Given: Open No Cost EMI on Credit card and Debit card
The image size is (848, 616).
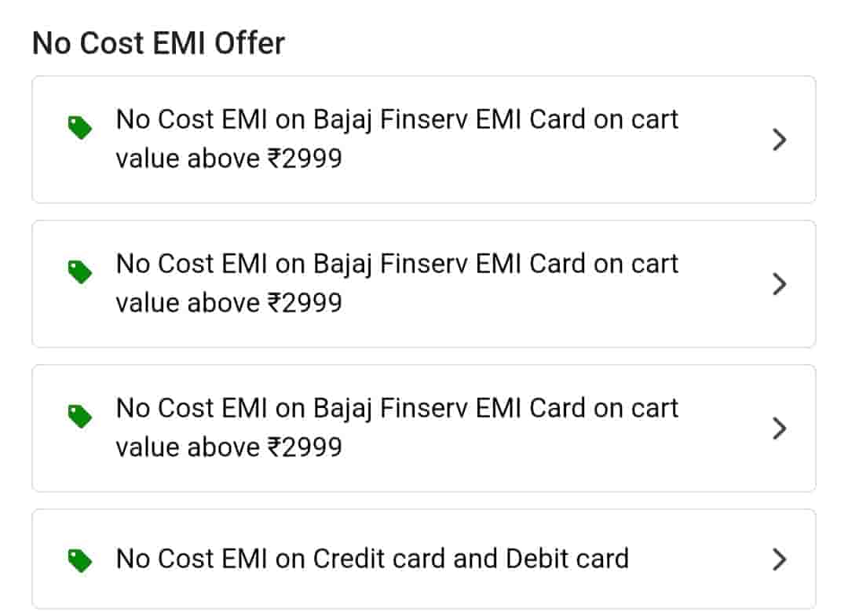Looking at the screenshot, I should pos(372,559).
